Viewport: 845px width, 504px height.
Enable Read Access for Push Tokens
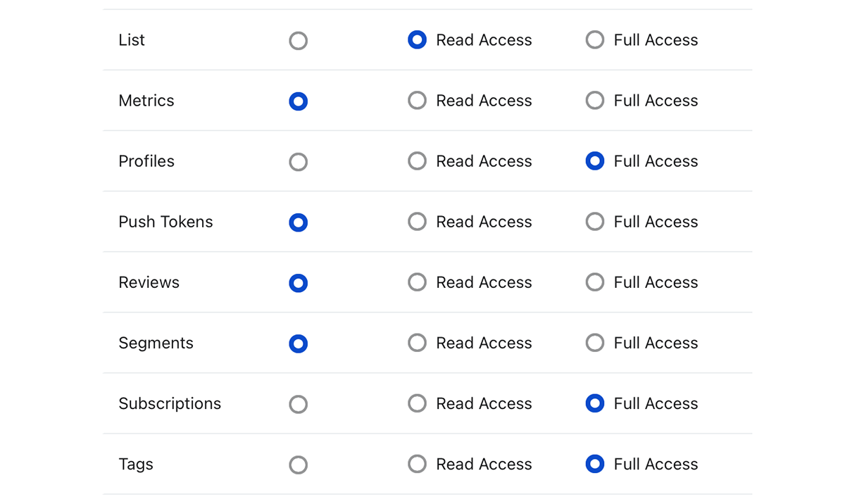(x=418, y=222)
